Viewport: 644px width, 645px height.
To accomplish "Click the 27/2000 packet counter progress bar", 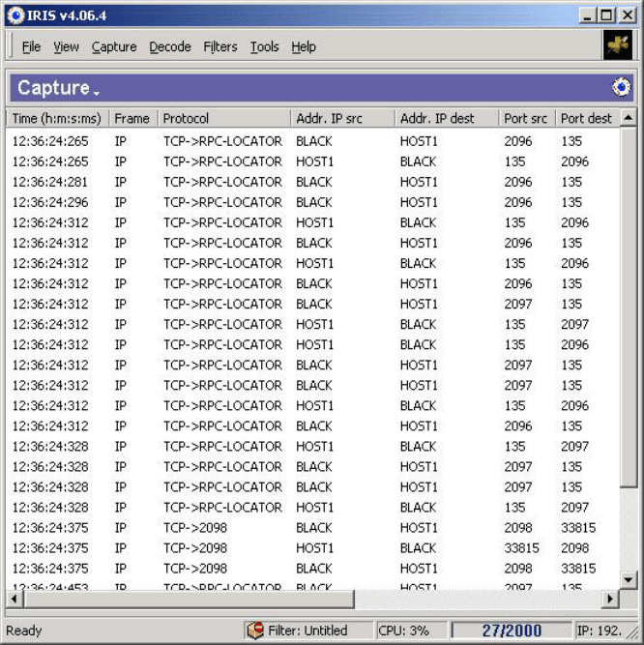I will click(x=512, y=630).
